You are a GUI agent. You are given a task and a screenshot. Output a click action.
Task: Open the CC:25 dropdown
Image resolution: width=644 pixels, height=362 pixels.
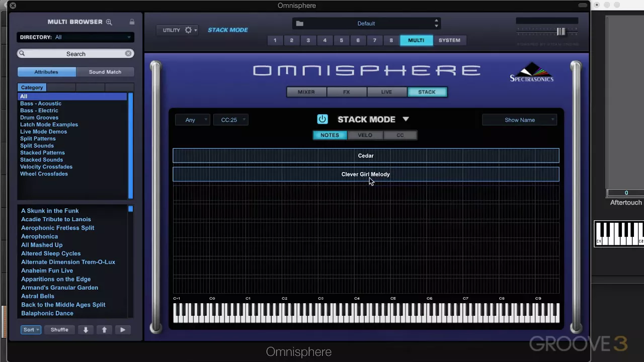[x=231, y=120]
